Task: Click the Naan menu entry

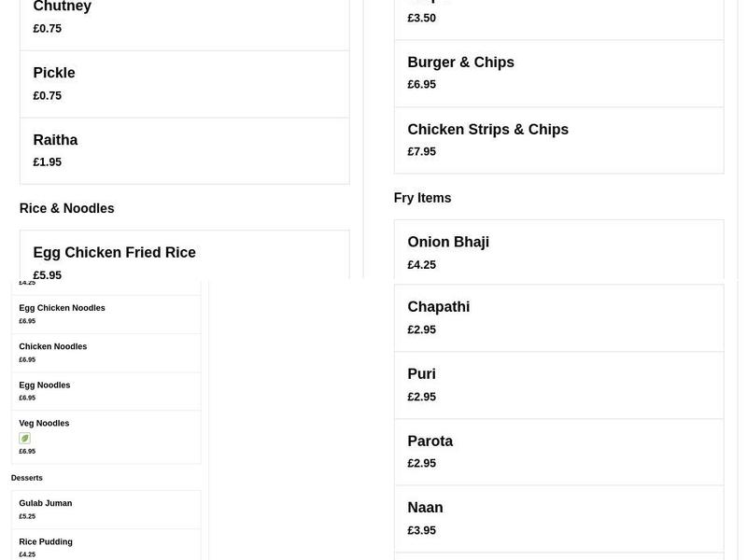Action: [557, 518]
